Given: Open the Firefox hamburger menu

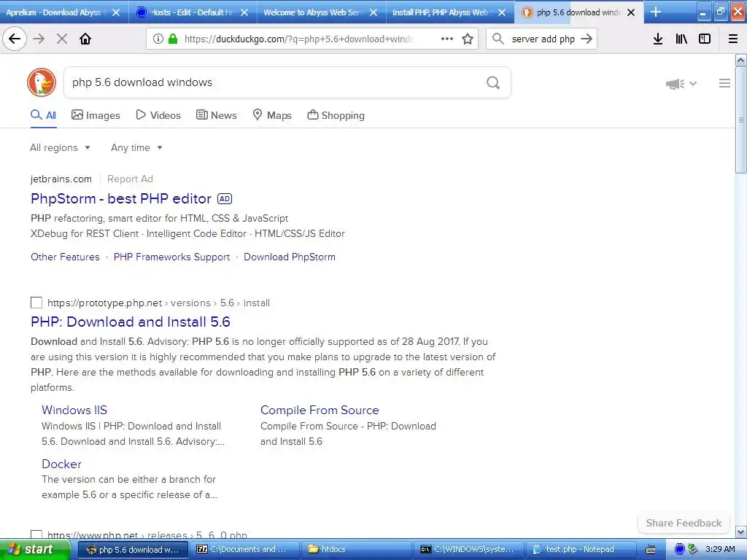Looking at the screenshot, I should tap(733, 39).
